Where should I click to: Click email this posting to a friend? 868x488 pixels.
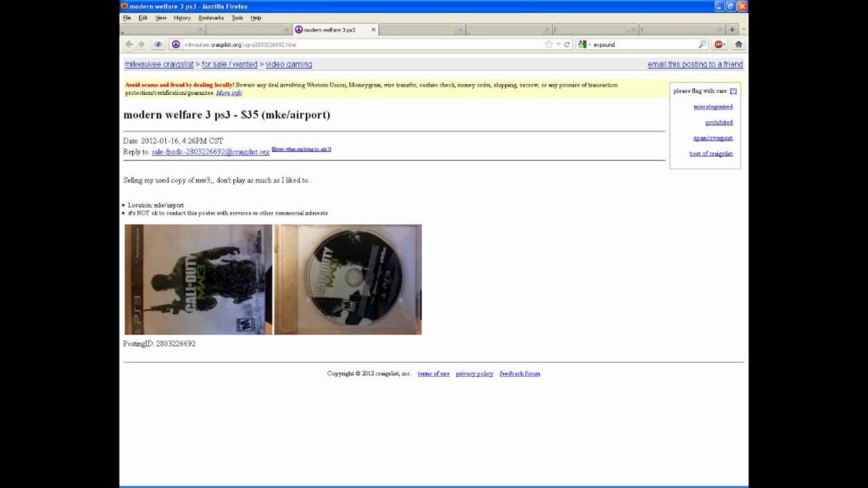coord(695,64)
